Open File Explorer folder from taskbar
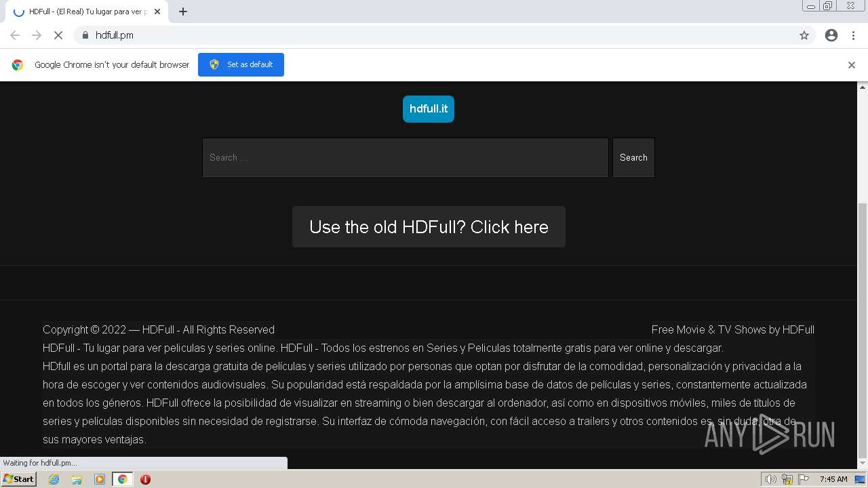Screen dimensions: 868x488 coord(77,479)
